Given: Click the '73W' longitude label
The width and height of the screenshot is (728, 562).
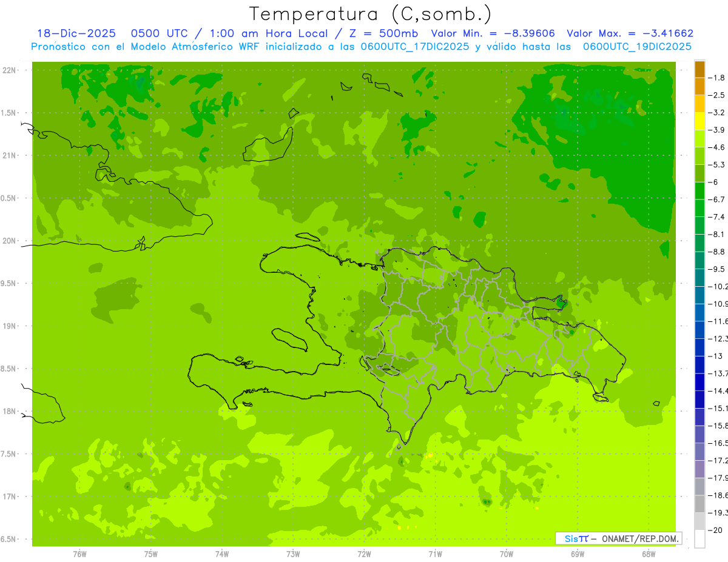Looking at the screenshot, I should [293, 554].
